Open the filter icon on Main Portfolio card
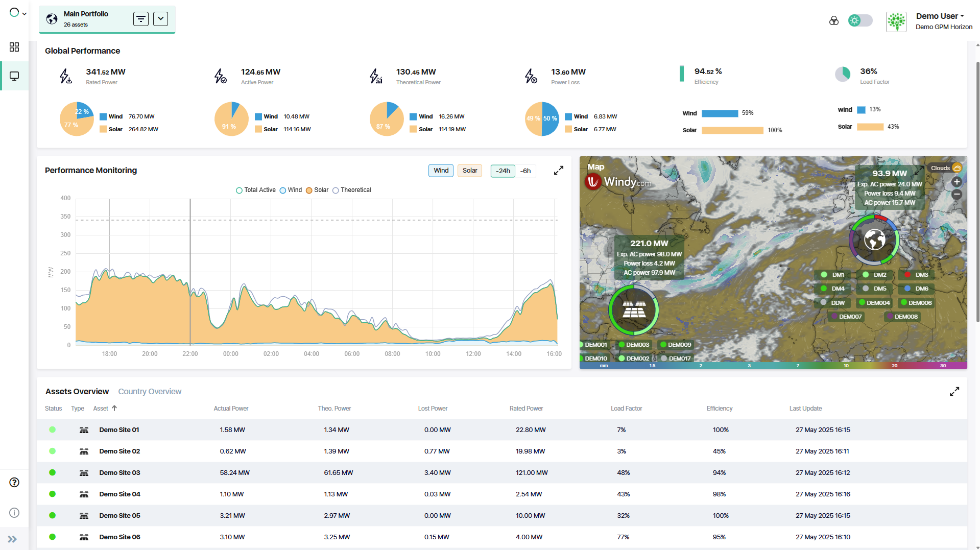 [141, 18]
